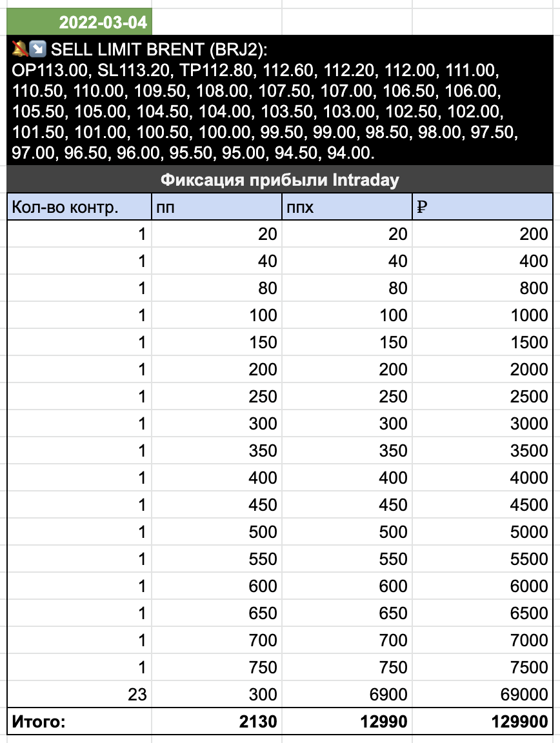Click the muted bell emoji in the signal text

click(20, 48)
